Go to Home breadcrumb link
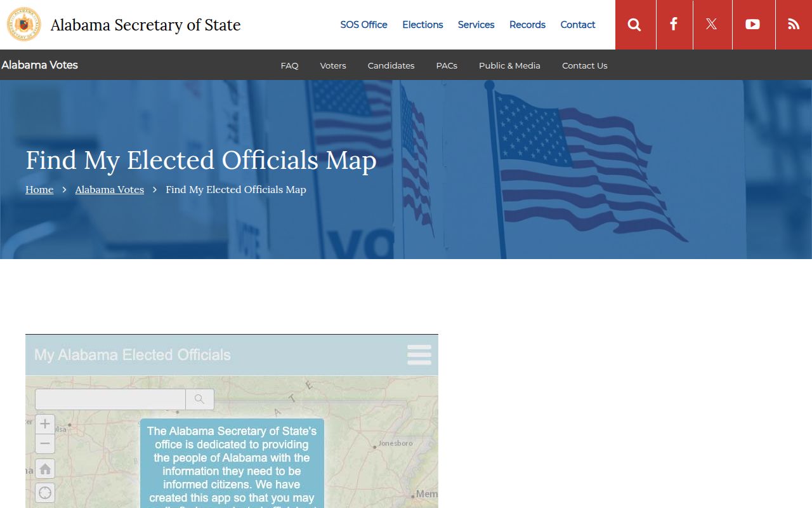This screenshot has height=508, width=812. pyautogui.click(x=39, y=189)
